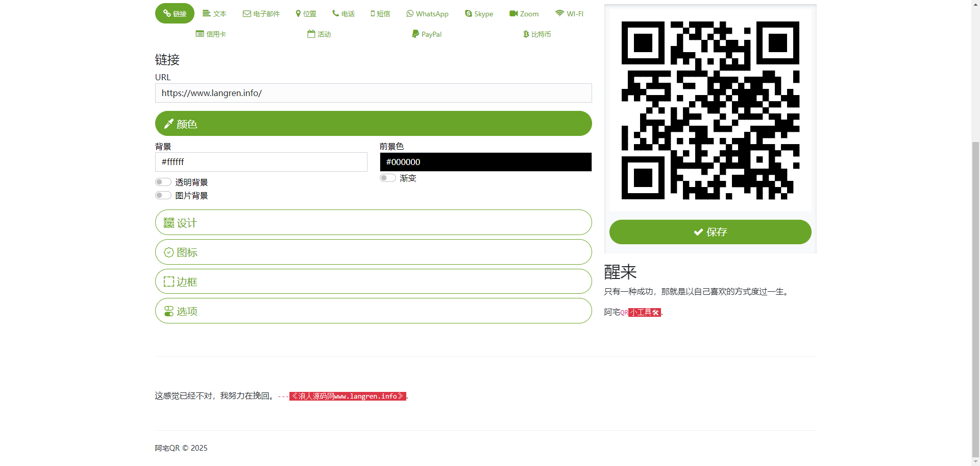The image size is (980, 466).
Task: Click the PayPal logo icon
Action: pyautogui.click(x=415, y=34)
